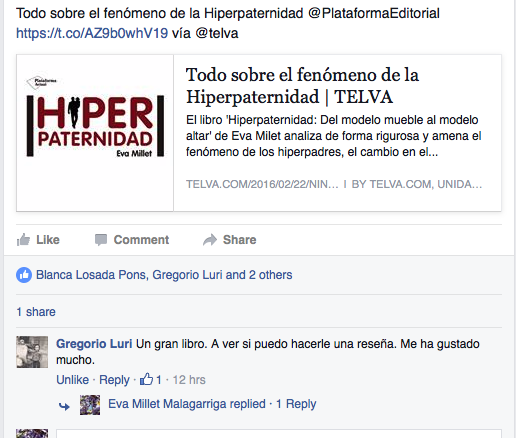Viewport: 516px width, 438px height.
Task: Click the Comment speech bubble icon
Action: 101,240
